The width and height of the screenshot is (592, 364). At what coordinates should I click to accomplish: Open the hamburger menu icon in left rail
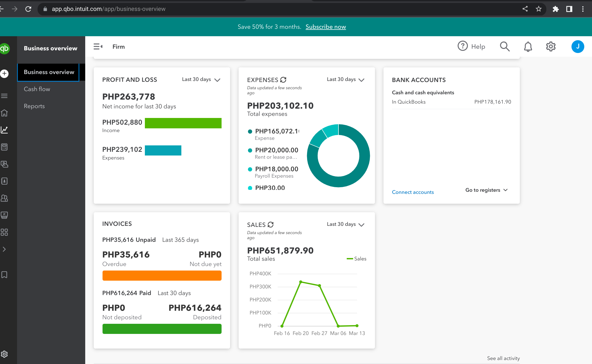4,96
